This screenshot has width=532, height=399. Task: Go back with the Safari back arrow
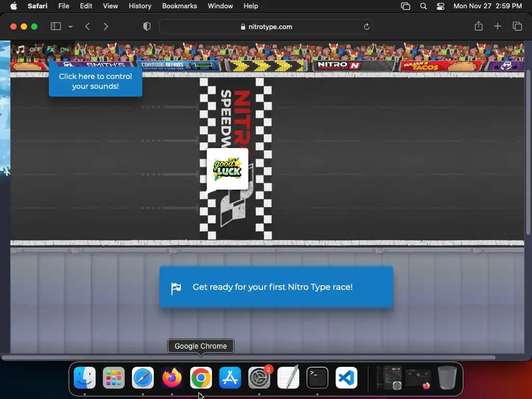tap(87, 26)
